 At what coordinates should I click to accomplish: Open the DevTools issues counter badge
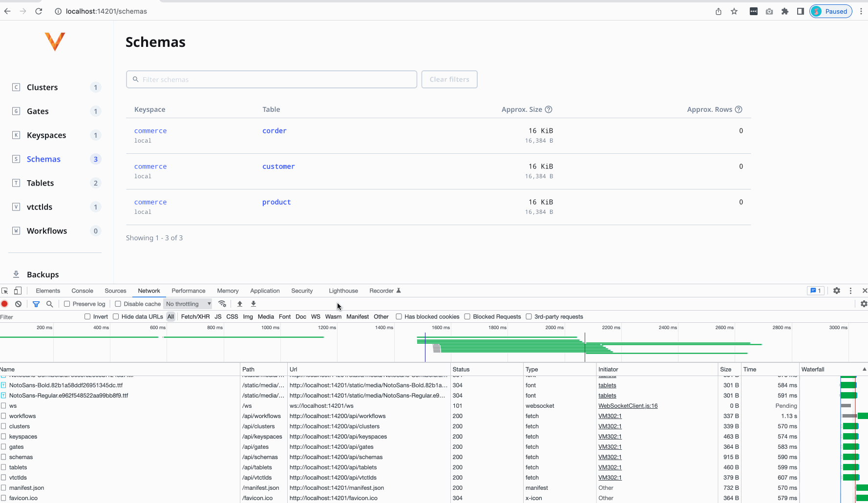pos(816,291)
